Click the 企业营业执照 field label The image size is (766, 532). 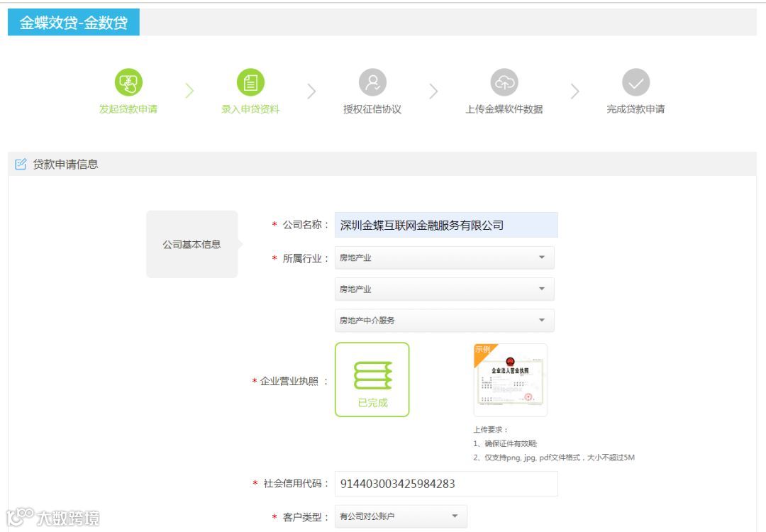[x=289, y=381]
